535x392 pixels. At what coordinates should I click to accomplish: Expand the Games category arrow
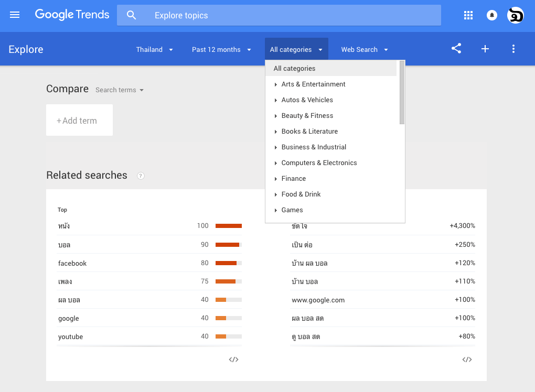tap(276, 210)
